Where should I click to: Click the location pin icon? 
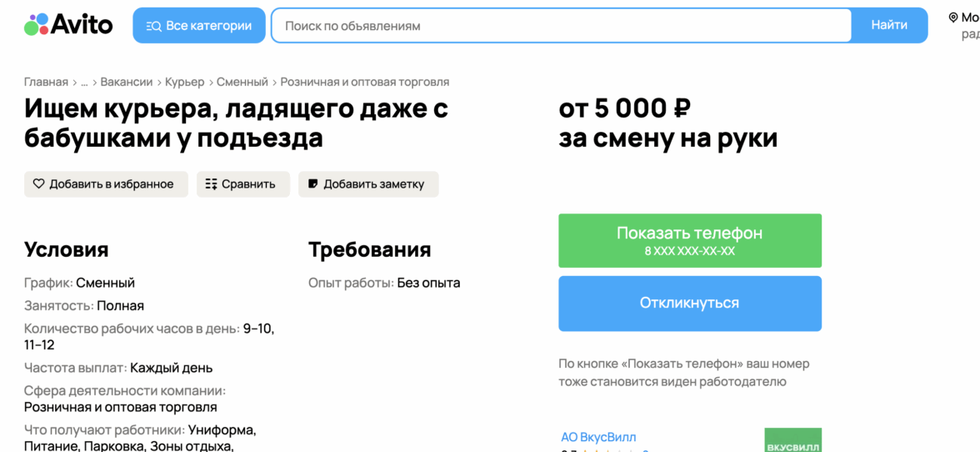tap(953, 18)
